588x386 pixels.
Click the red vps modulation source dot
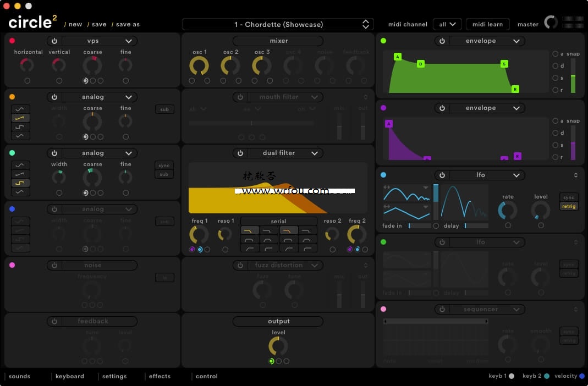click(12, 41)
